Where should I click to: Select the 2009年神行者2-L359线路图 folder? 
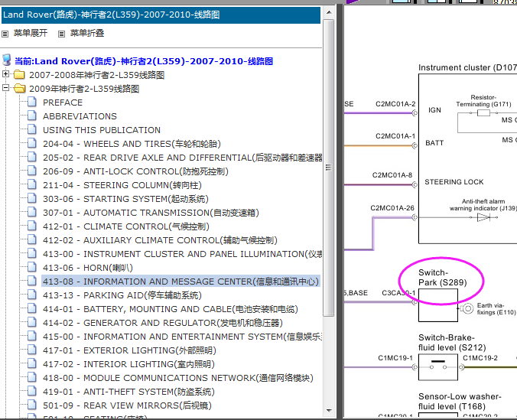pyautogui.click(x=84, y=89)
